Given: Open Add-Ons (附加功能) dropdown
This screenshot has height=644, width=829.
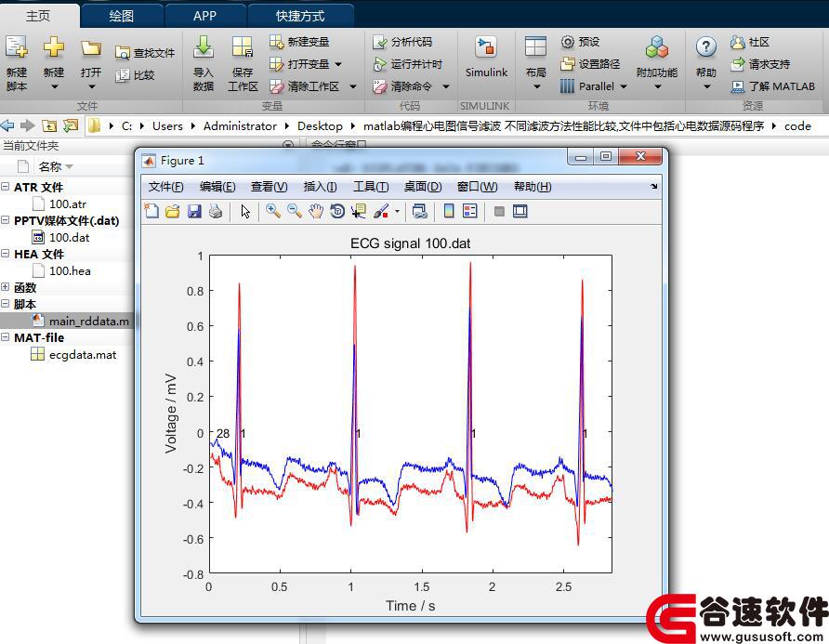Looking at the screenshot, I should [657, 86].
